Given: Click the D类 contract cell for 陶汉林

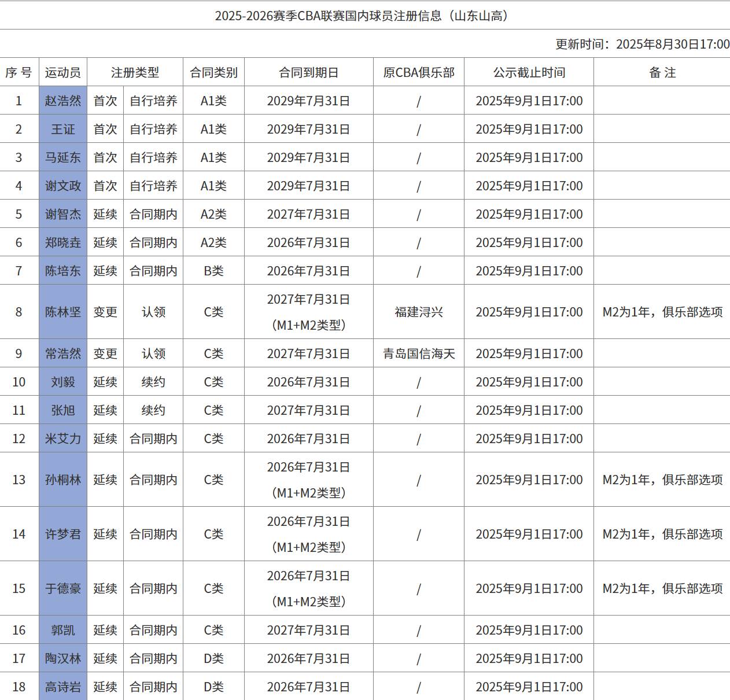Looking at the screenshot, I should [x=213, y=658].
